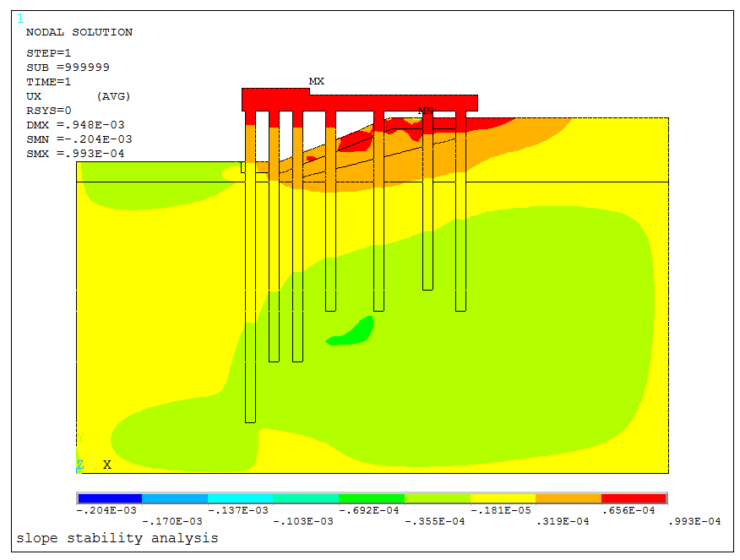Select the orange legend color band
The image size is (740, 560).
tap(568, 498)
